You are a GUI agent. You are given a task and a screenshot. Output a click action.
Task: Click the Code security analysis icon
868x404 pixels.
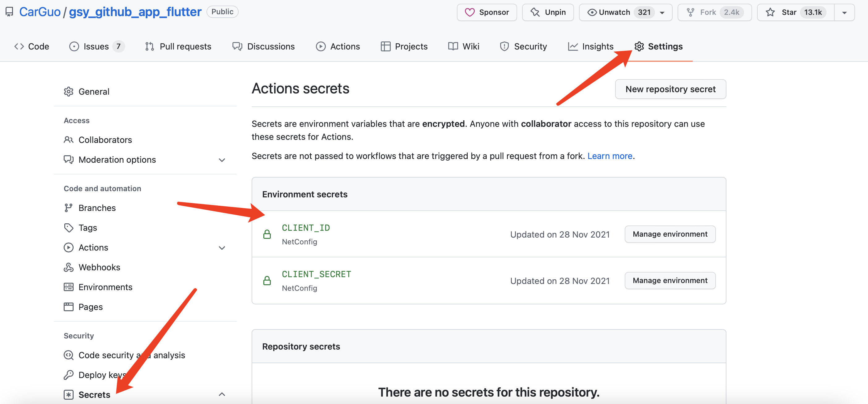tap(68, 355)
